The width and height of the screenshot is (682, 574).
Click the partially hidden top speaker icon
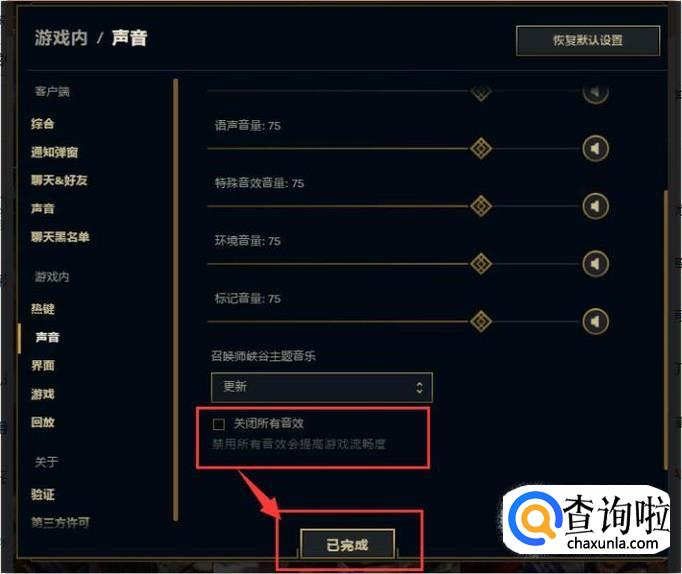(595, 92)
